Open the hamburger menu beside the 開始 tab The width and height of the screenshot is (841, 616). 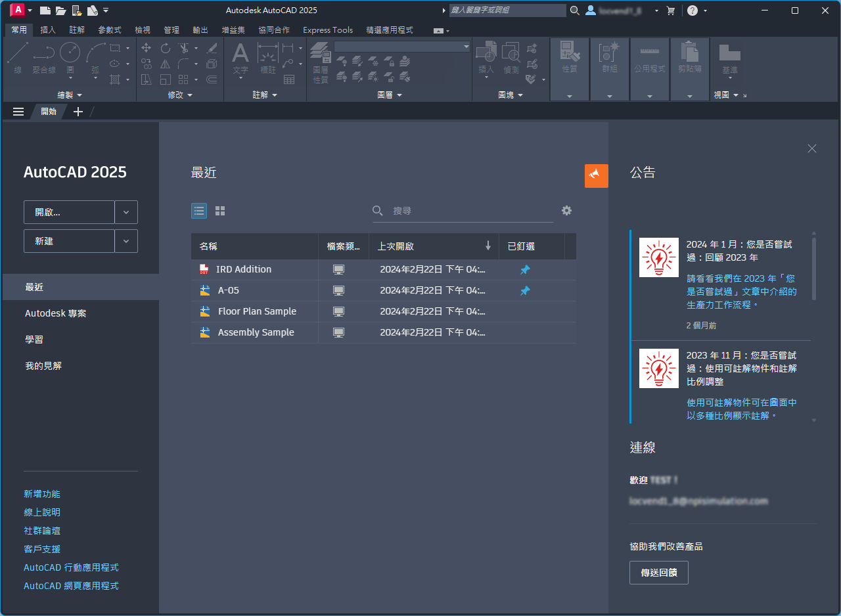pyautogui.click(x=18, y=112)
